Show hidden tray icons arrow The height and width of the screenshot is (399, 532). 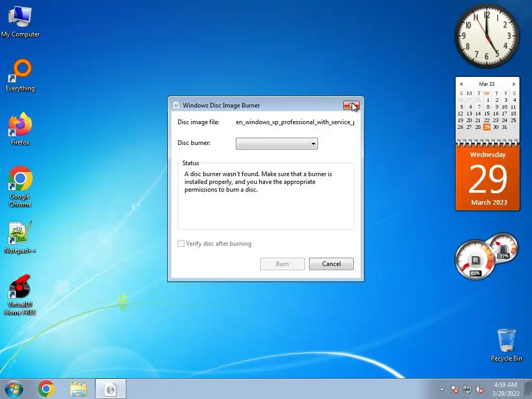click(x=442, y=389)
